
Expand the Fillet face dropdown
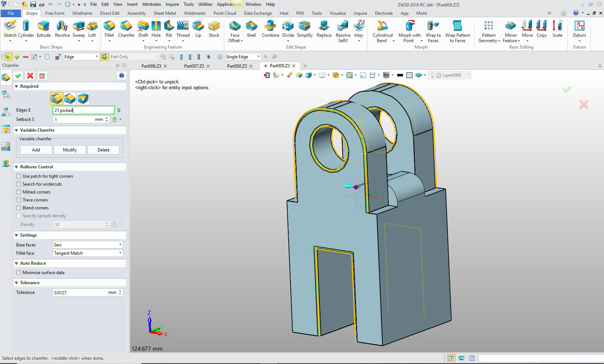(x=88, y=253)
